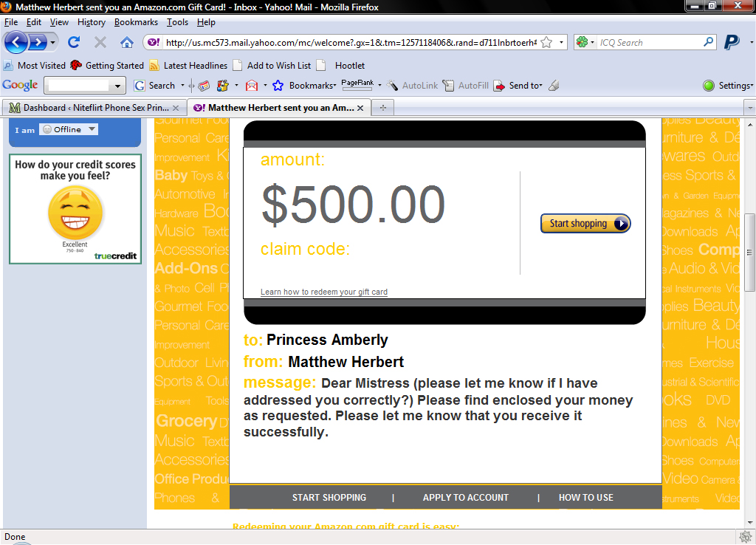Click HOW TO USE link

tap(585, 498)
